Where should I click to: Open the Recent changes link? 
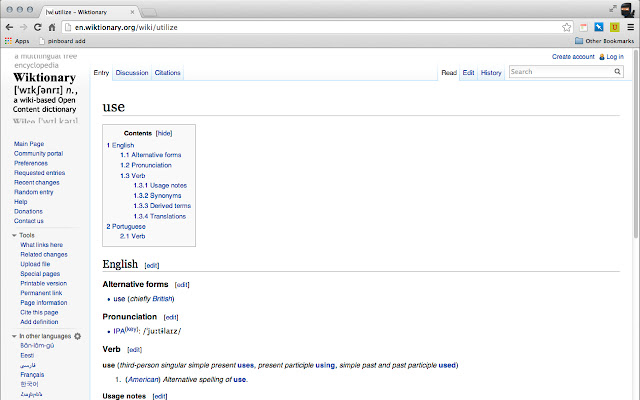click(37, 182)
